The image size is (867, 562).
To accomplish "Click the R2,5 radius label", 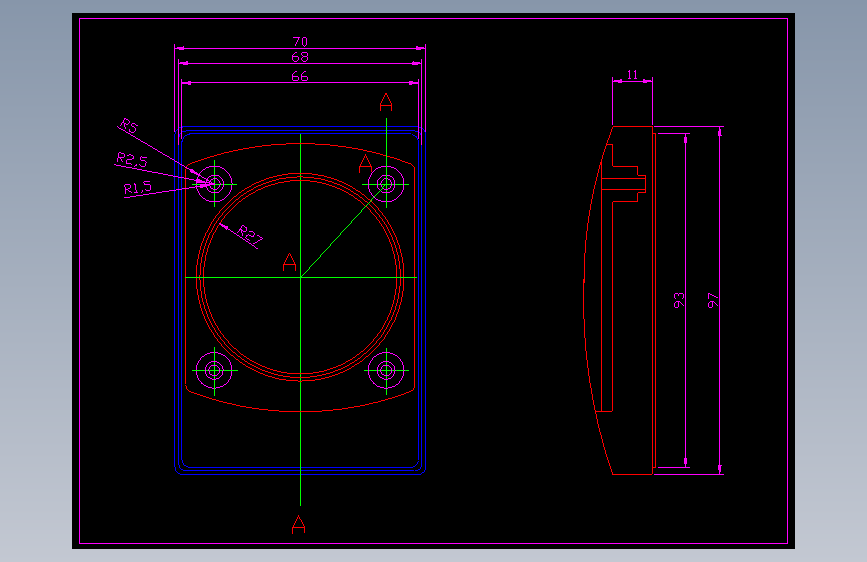I will click(x=132, y=160).
